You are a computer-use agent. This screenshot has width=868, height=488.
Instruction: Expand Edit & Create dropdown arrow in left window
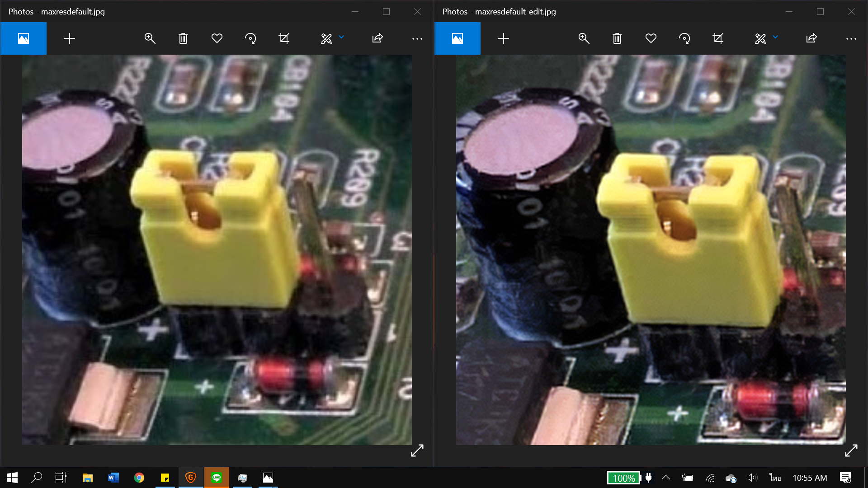341,37
